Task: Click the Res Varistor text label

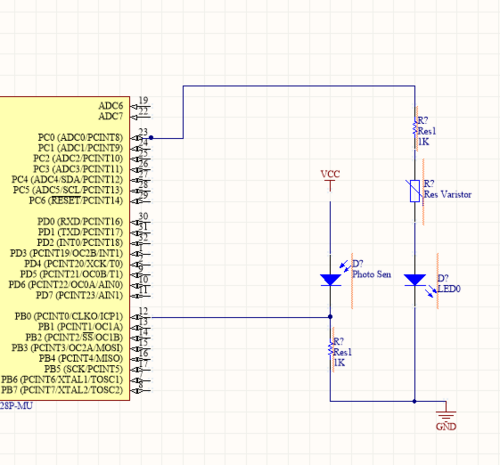Action: click(x=448, y=194)
